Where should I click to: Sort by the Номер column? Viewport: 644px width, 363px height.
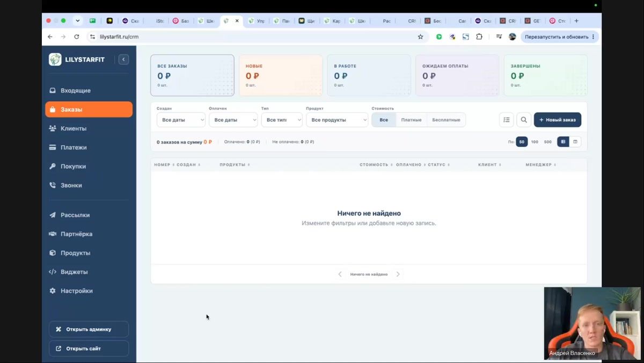pos(164,165)
